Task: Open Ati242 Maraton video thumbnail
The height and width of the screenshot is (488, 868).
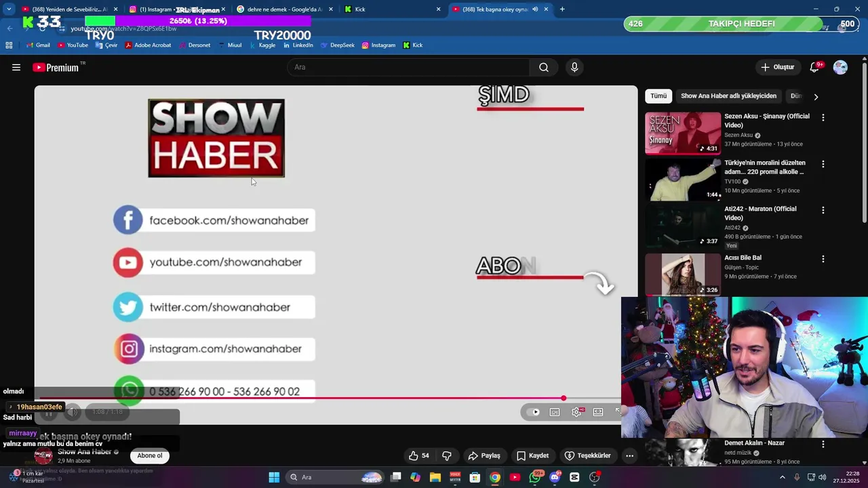Action: (683, 226)
